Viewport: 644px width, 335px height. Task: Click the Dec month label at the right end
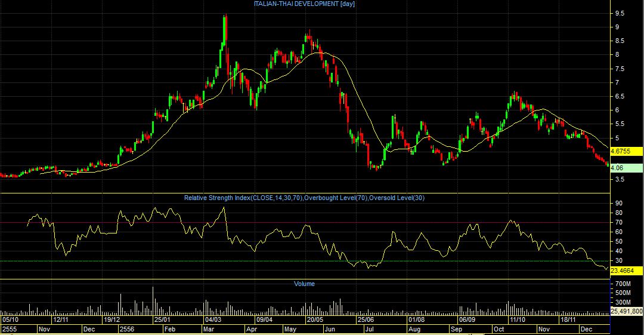tap(587, 329)
